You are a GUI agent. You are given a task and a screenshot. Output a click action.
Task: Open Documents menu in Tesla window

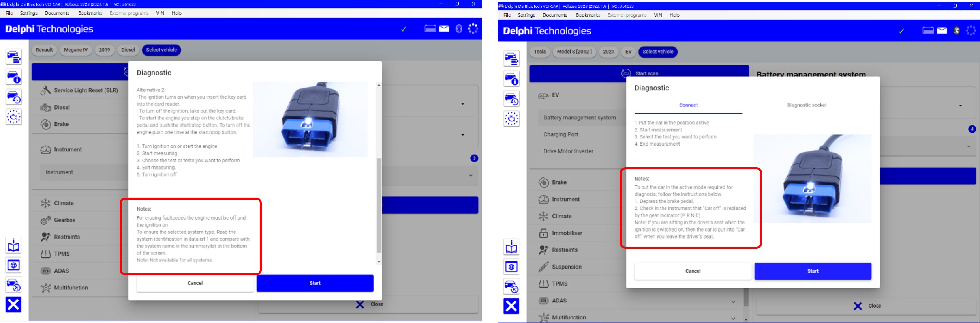[555, 15]
